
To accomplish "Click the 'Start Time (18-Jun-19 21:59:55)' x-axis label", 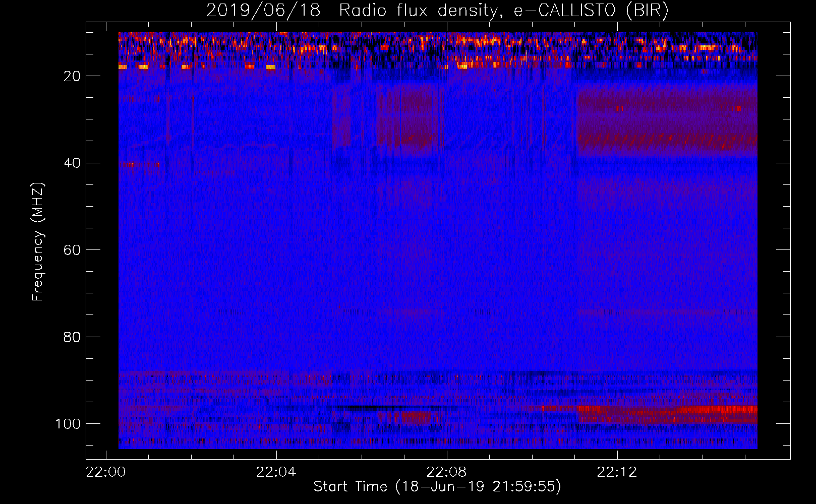I will [x=437, y=486].
